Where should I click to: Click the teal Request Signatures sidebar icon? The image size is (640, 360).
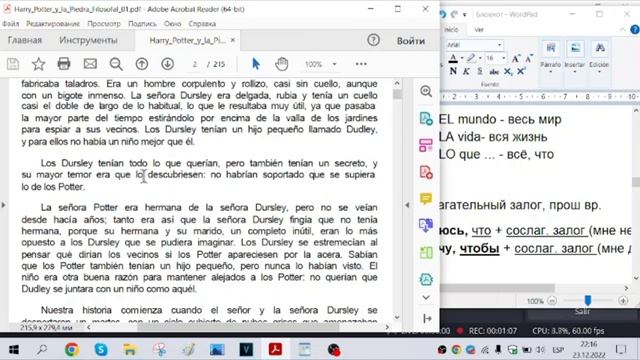pos(426,280)
